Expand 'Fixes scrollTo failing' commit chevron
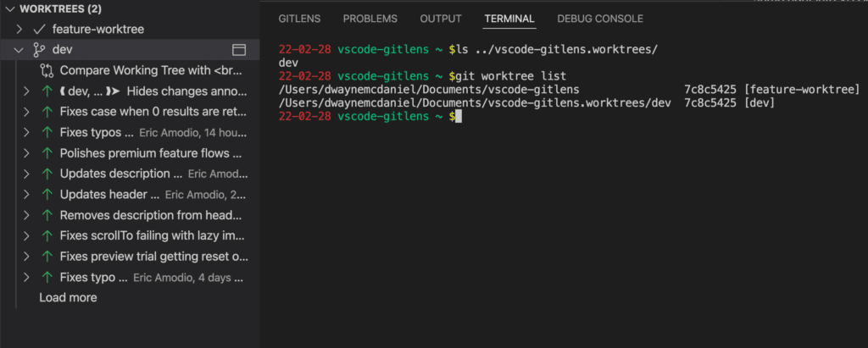 [x=26, y=235]
